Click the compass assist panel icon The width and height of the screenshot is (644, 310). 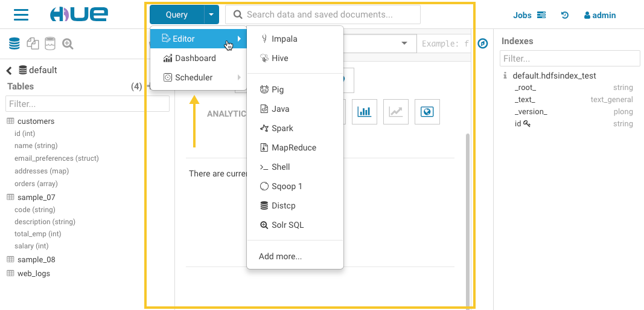click(482, 44)
